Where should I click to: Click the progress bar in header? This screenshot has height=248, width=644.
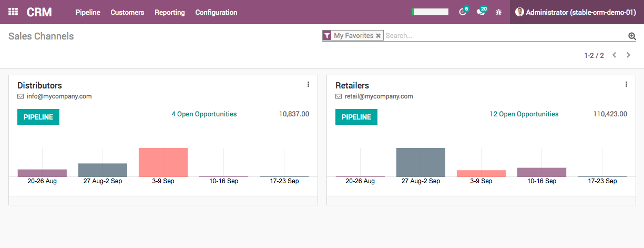click(430, 12)
